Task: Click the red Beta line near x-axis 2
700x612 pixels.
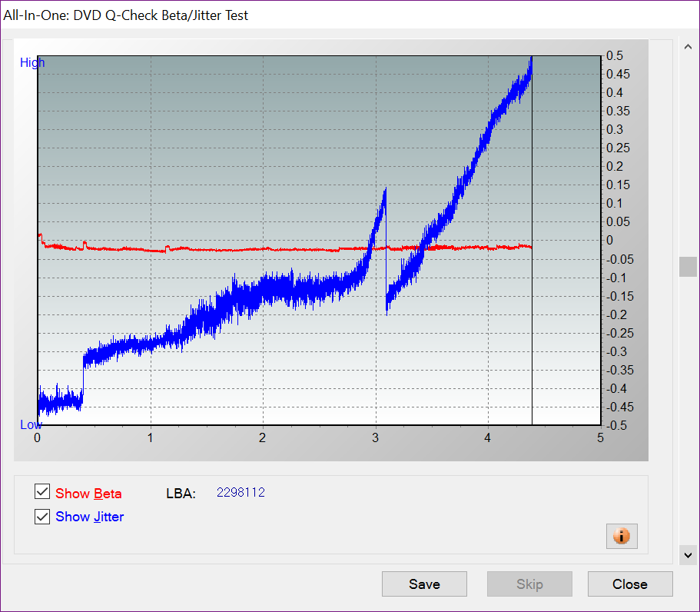Action: point(263,249)
